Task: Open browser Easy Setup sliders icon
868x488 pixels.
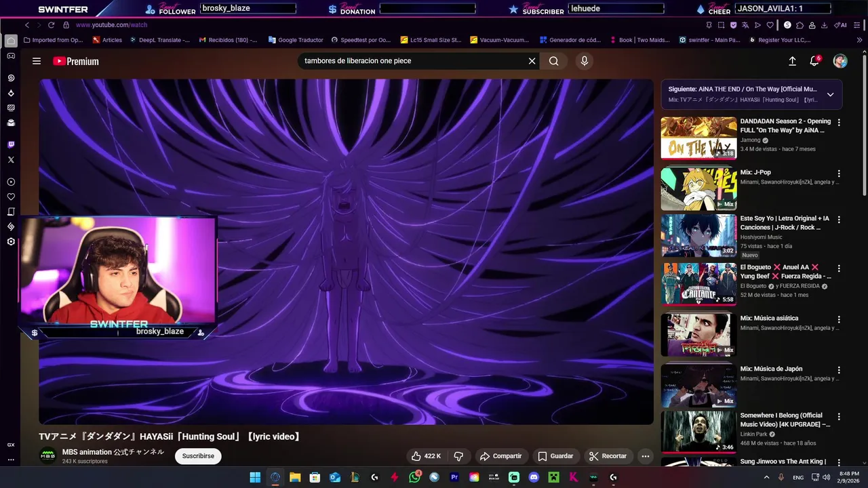Action: click(x=858, y=25)
